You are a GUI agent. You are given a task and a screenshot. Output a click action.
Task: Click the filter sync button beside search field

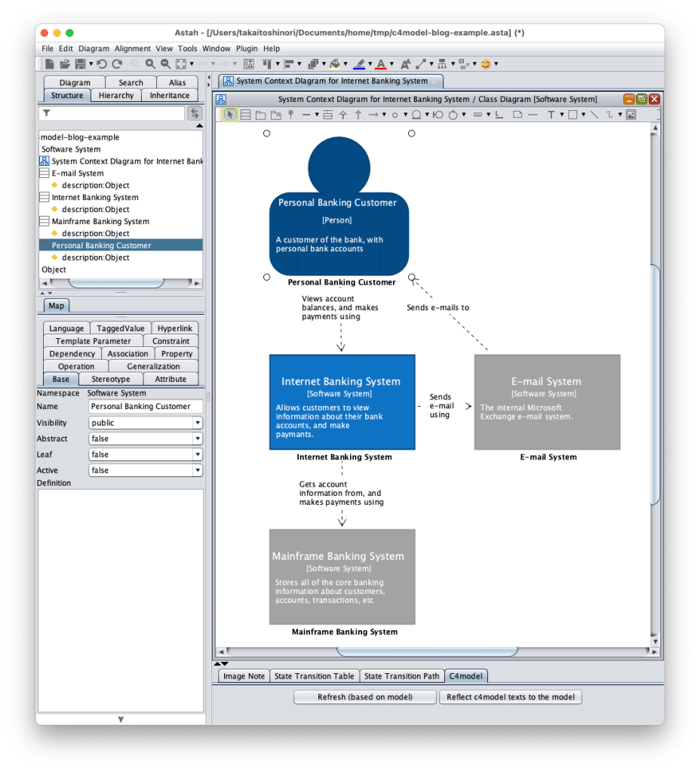(195, 113)
